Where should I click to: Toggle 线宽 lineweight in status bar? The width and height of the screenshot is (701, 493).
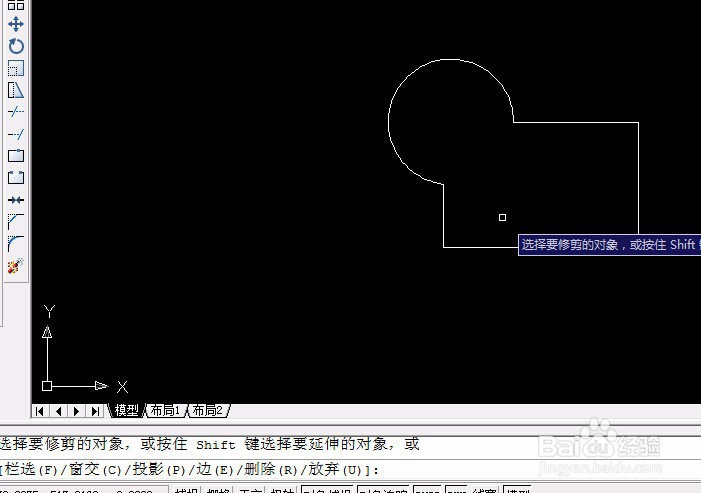484,490
